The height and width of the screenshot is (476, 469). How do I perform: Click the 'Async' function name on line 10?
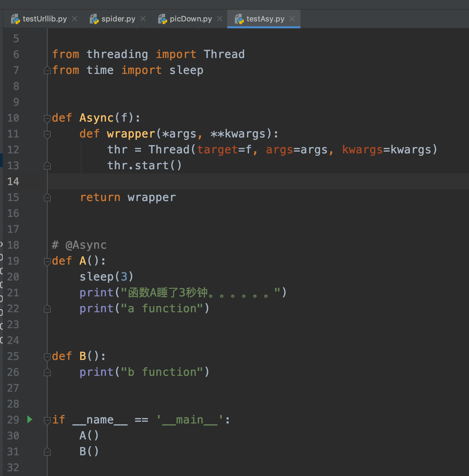pyautogui.click(x=97, y=118)
